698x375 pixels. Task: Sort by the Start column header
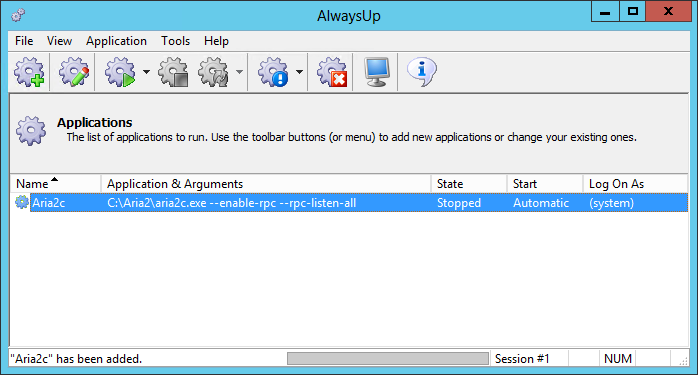pyautogui.click(x=545, y=183)
